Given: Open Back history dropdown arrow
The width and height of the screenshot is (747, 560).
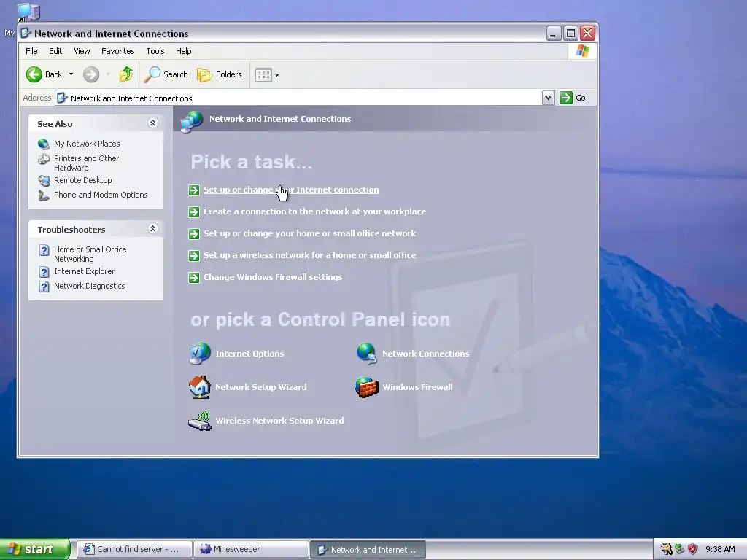Looking at the screenshot, I should pyautogui.click(x=71, y=74).
